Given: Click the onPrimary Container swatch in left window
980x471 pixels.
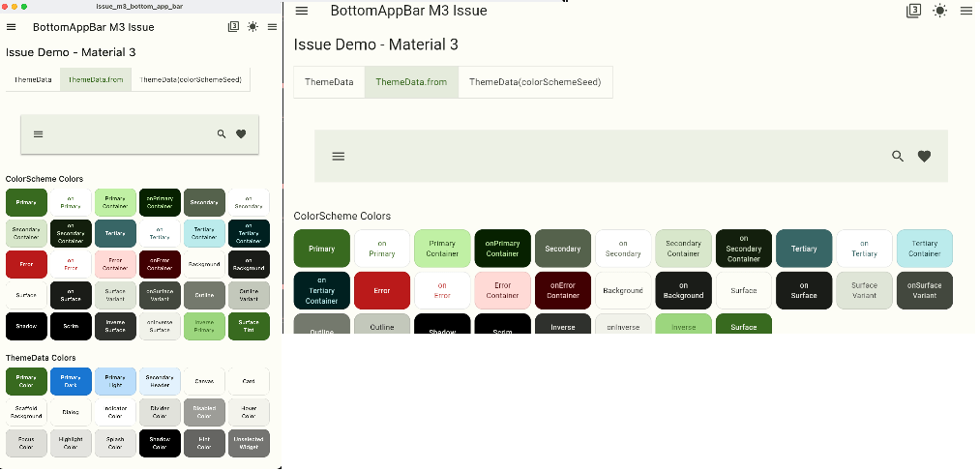Looking at the screenshot, I should coord(160,202).
